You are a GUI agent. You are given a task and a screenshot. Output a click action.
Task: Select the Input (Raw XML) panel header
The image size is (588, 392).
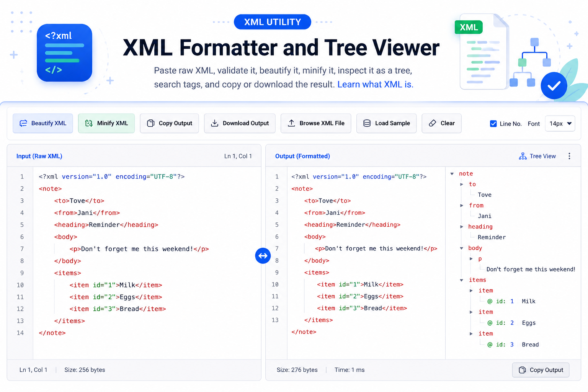click(x=39, y=156)
